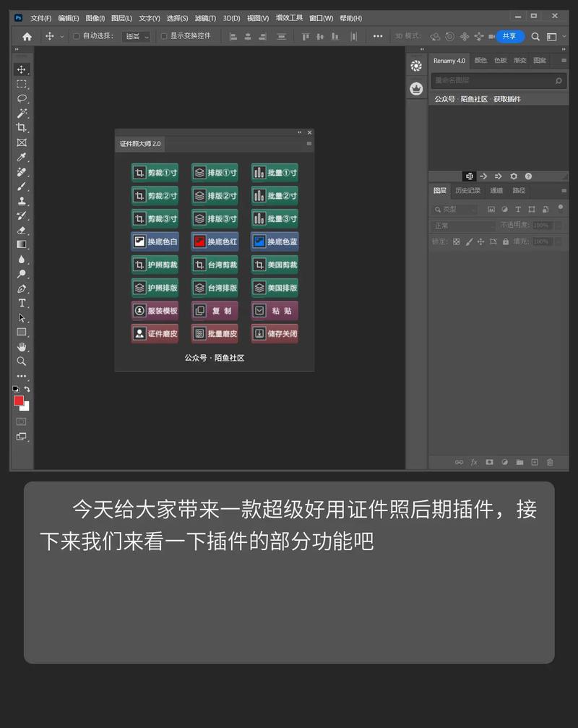The height and width of the screenshot is (728, 578).
Task: Toggle lock transparent pixels in Layers panel
Action: click(457, 242)
